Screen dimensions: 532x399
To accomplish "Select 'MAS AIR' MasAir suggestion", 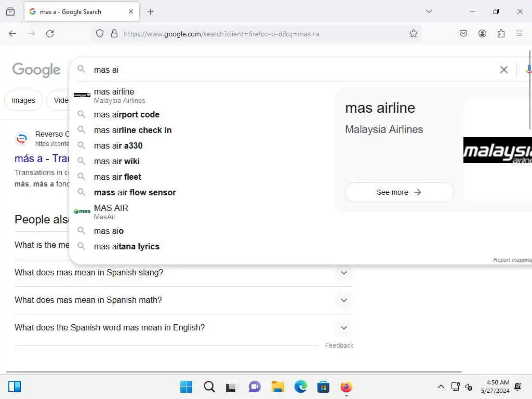I will click(x=202, y=212).
